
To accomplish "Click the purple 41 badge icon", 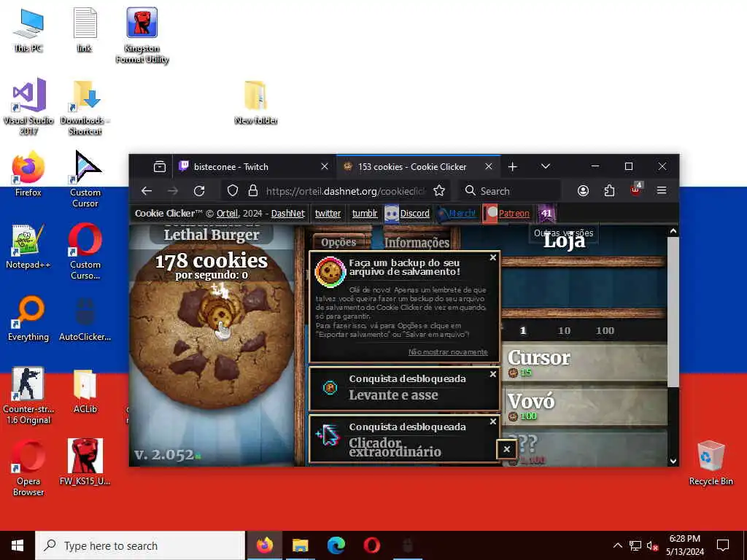I will pyautogui.click(x=546, y=214).
